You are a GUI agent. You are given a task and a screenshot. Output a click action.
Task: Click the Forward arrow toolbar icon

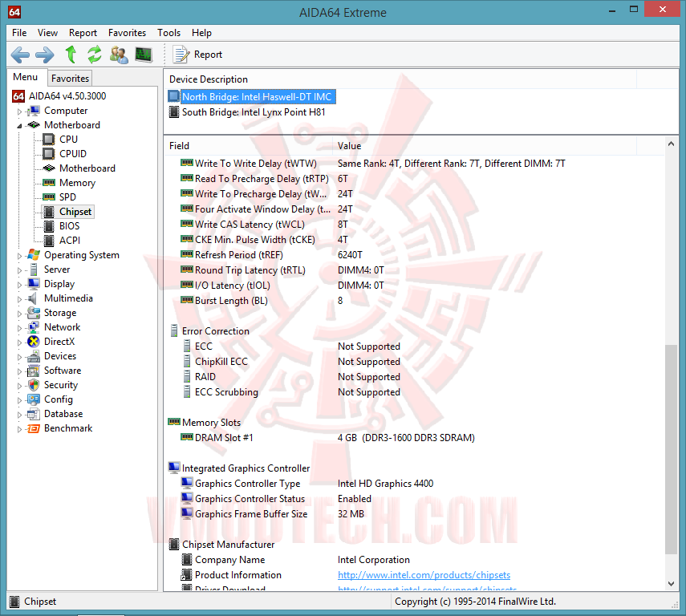[x=44, y=55]
